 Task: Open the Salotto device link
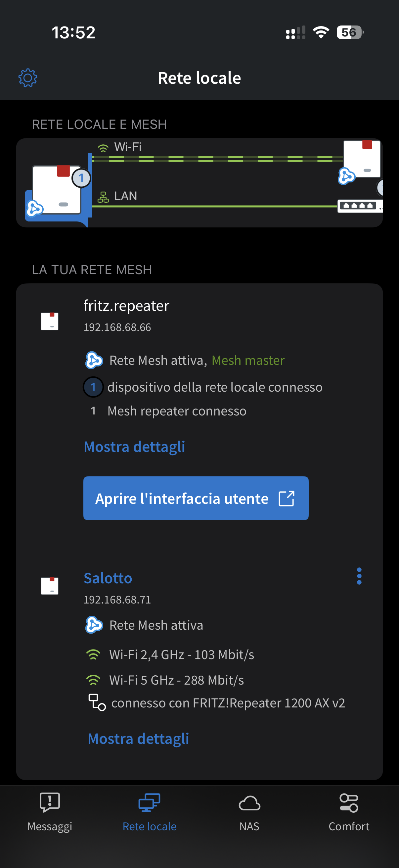coord(108,578)
